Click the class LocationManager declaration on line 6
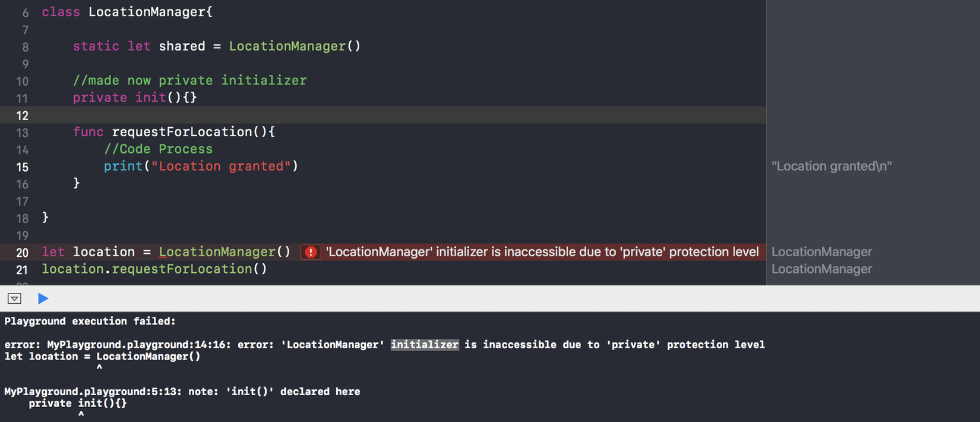Screen dimensions: 980x422 (x=127, y=12)
